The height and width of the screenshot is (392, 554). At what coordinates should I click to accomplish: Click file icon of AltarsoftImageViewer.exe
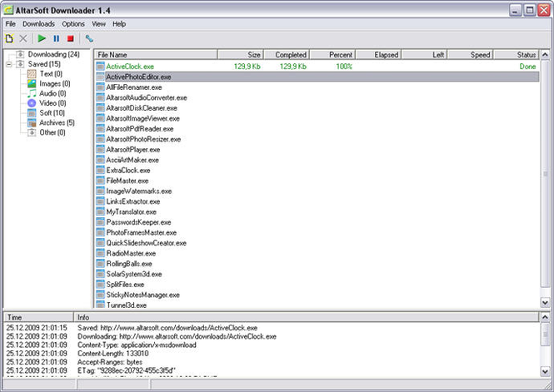(100, 118)
